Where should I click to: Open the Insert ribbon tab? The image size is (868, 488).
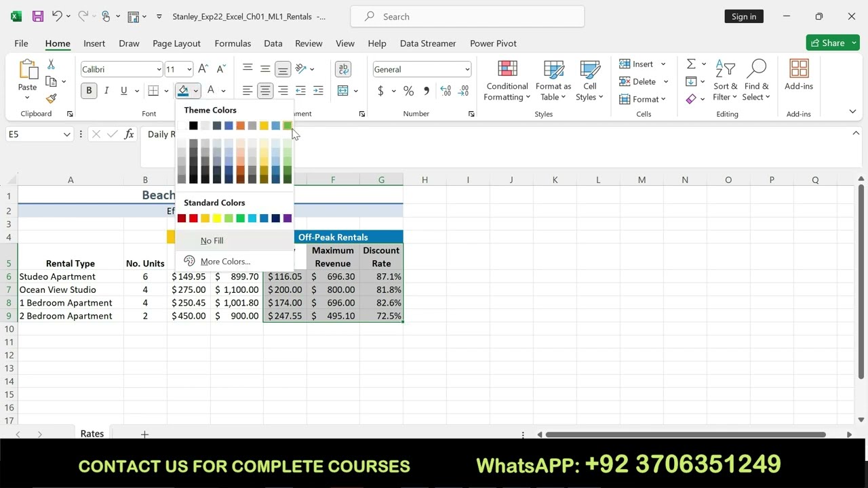click(x=94, y=43)
